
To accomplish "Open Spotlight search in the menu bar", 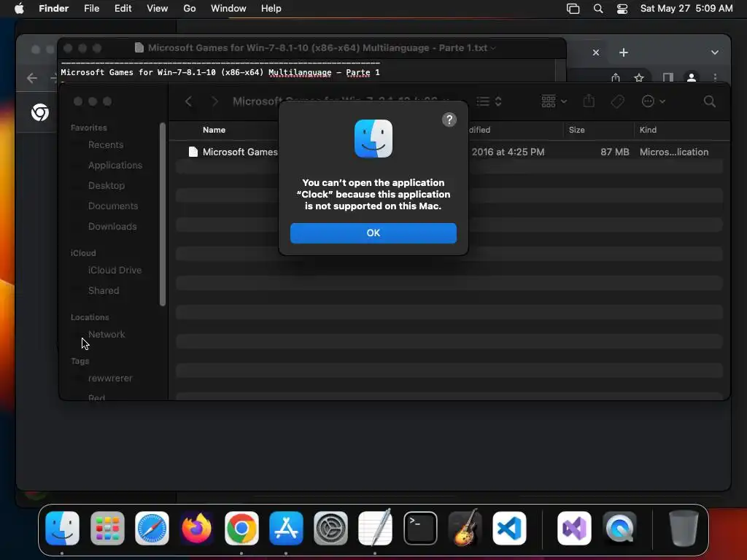I will point(598,9).
